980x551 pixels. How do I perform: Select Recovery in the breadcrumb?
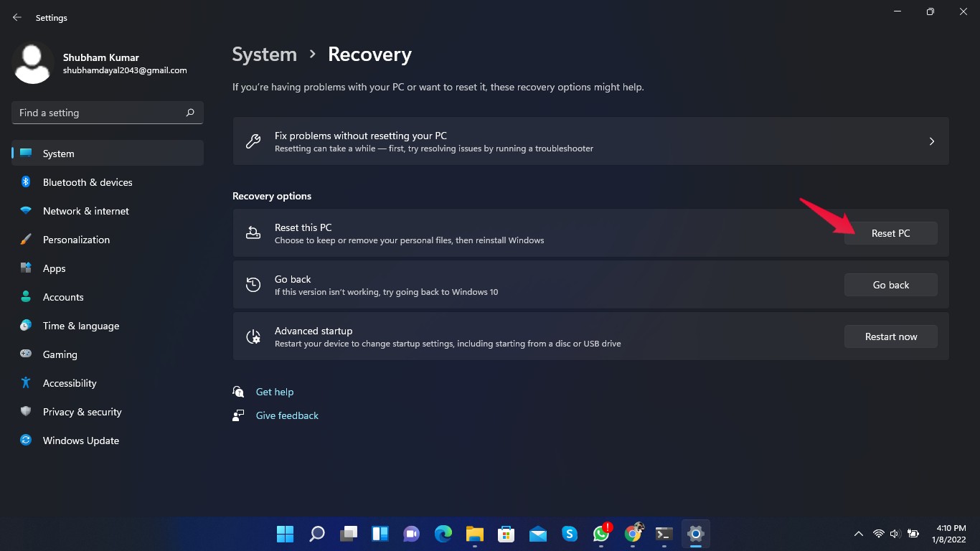click(369, 54)
